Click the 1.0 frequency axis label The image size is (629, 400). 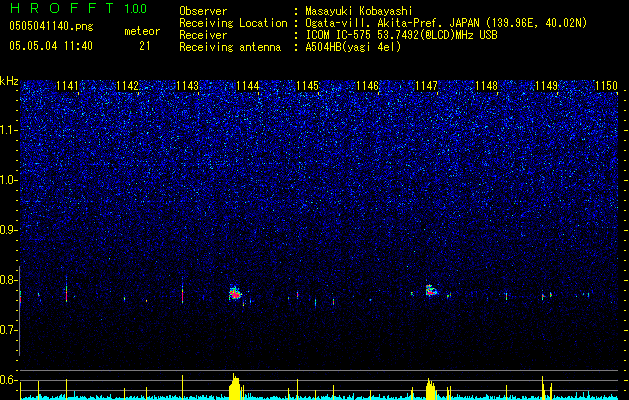[x=9, y=180]
